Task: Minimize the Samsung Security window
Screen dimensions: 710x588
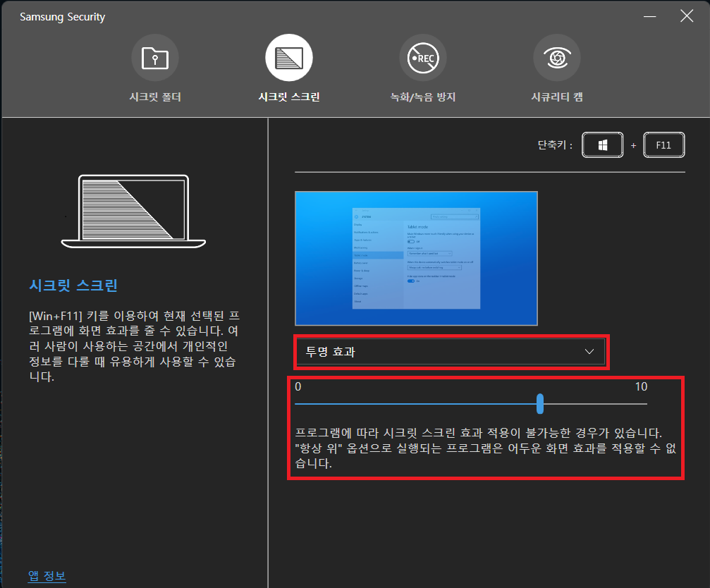Action: click(x=650, y=16)
